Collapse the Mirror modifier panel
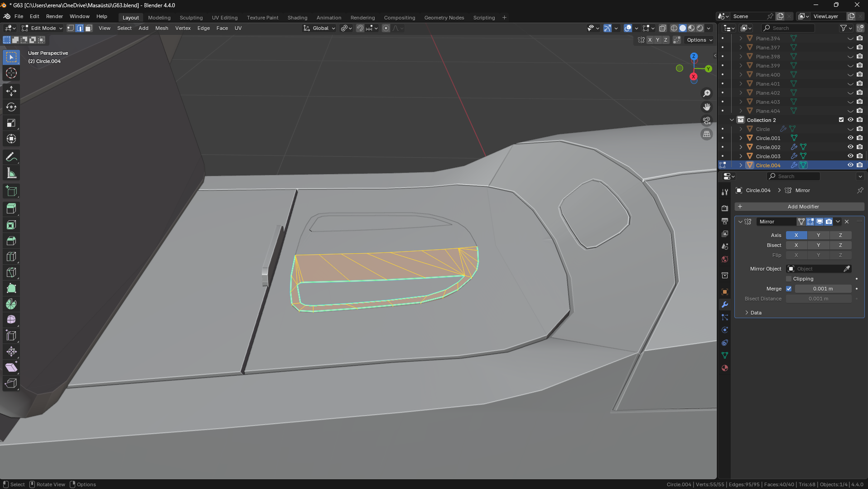This screenshot has height=489, width=868. click(x=740, y=222)
